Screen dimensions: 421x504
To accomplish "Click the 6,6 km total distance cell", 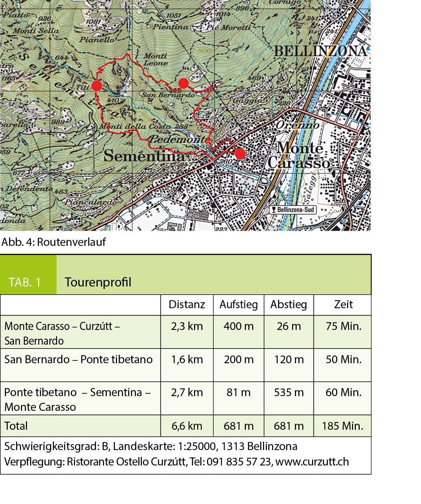I will point(187,426).
